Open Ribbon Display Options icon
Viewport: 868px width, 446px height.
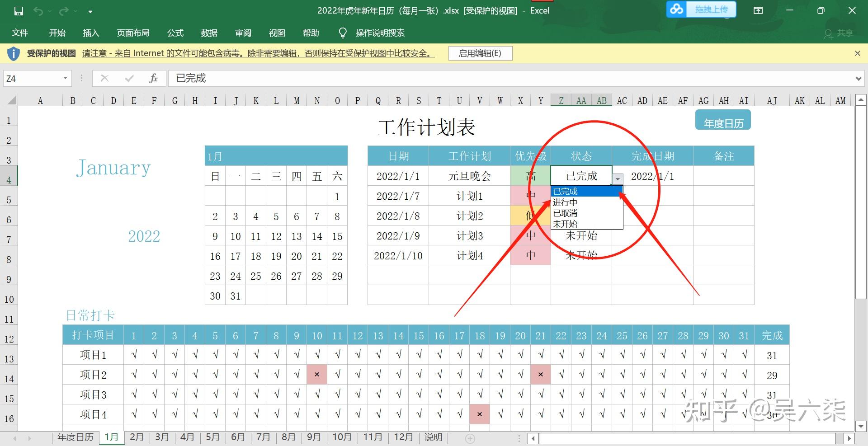coord(758,10)
